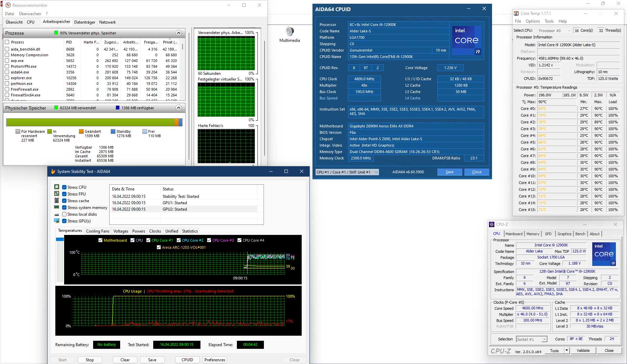Switch to the CPU tab in Ressourcenmonitor

[31, 22]
